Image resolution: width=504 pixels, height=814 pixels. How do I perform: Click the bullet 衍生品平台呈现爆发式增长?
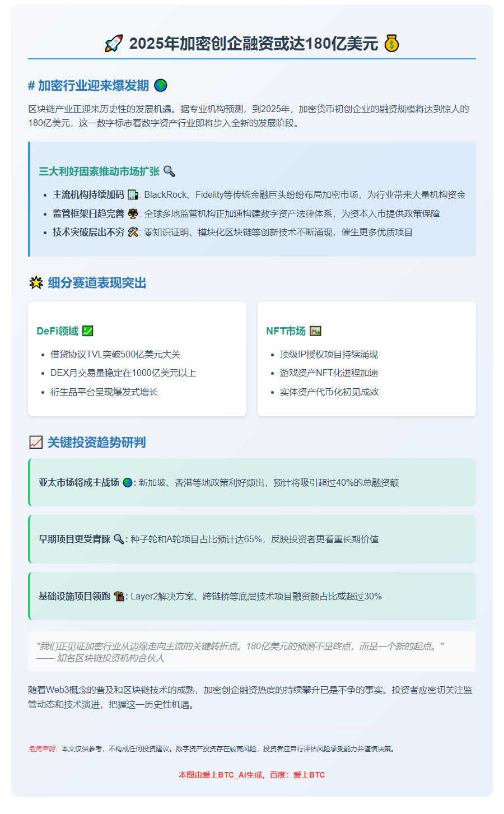coord(104,392)
